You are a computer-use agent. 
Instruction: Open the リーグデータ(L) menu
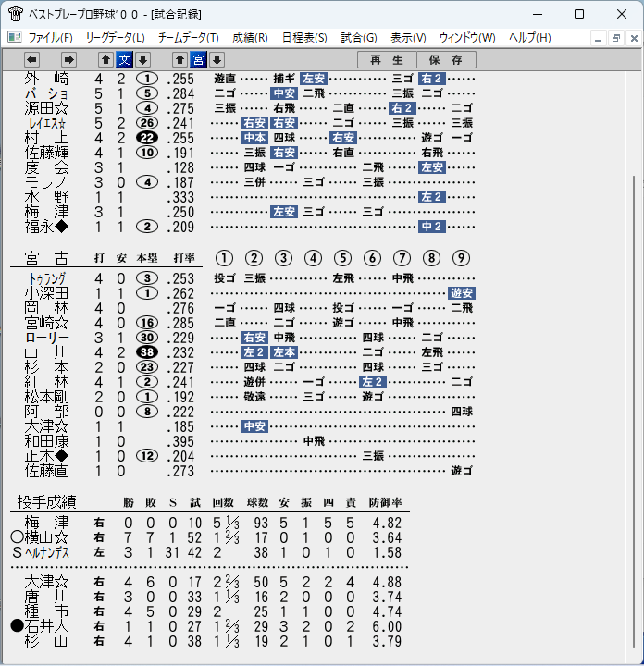tap(115, 38)
